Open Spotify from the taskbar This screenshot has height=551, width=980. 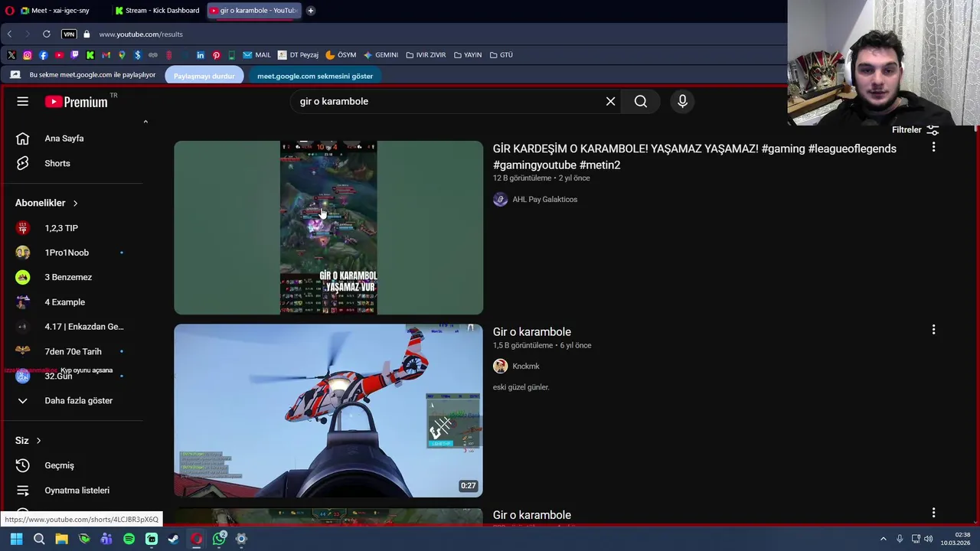pyautogui.click(x=129, y=539)
